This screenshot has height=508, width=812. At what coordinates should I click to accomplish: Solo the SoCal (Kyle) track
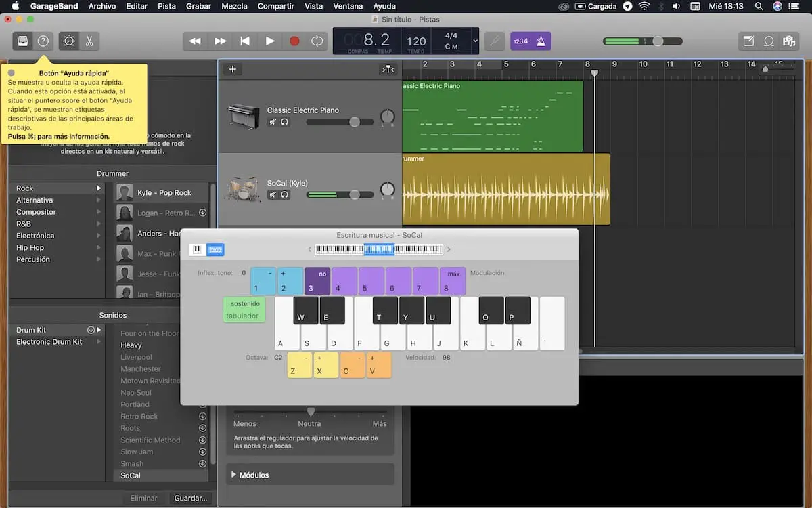click(x=285, y=195)
